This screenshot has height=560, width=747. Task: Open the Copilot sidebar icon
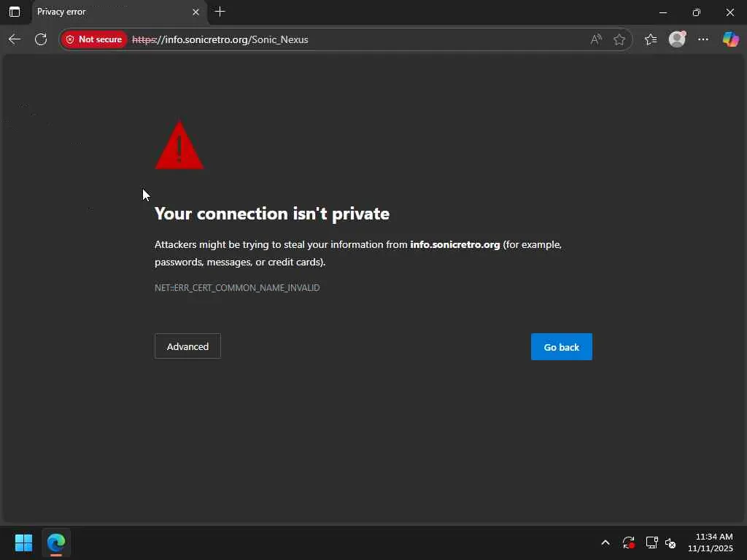point(730,39)
